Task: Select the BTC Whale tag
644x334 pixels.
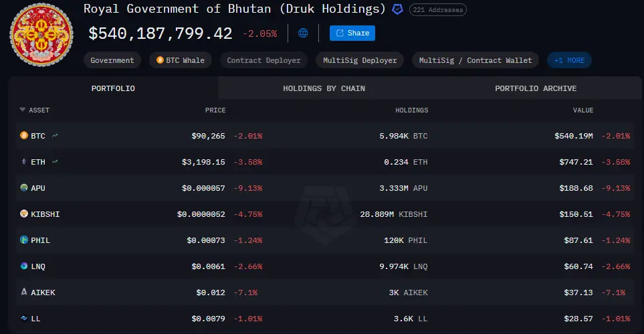Action: pos(181,60)
